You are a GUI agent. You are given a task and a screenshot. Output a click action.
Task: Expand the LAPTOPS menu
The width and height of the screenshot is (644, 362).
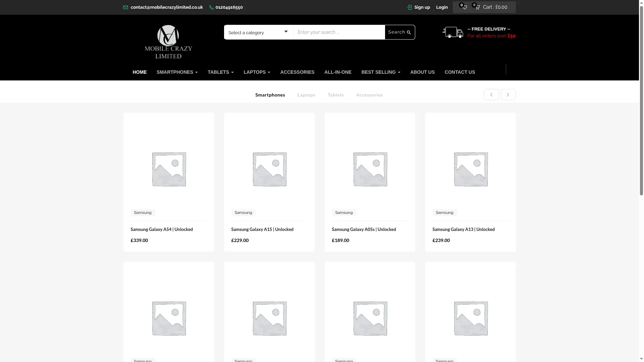click(x=257, y=72)
